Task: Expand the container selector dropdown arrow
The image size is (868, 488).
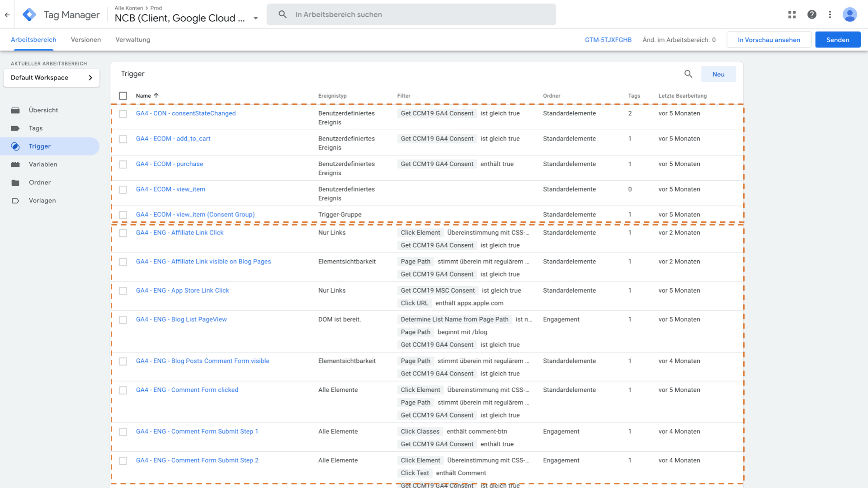Action: (x=255, y=19)
